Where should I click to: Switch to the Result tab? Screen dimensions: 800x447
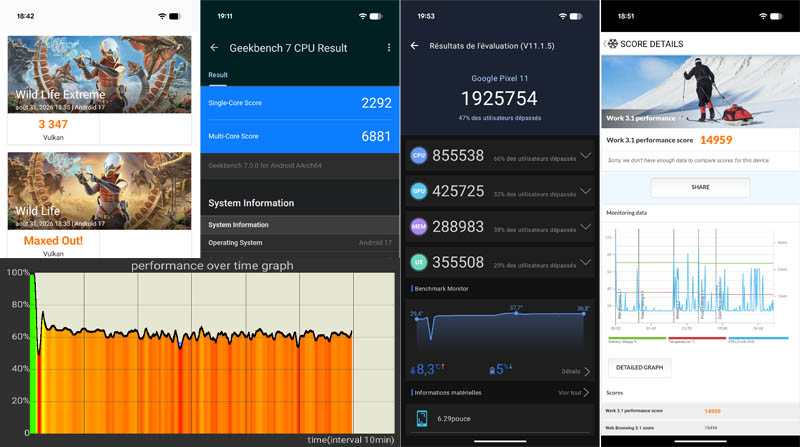click(218, 75)
